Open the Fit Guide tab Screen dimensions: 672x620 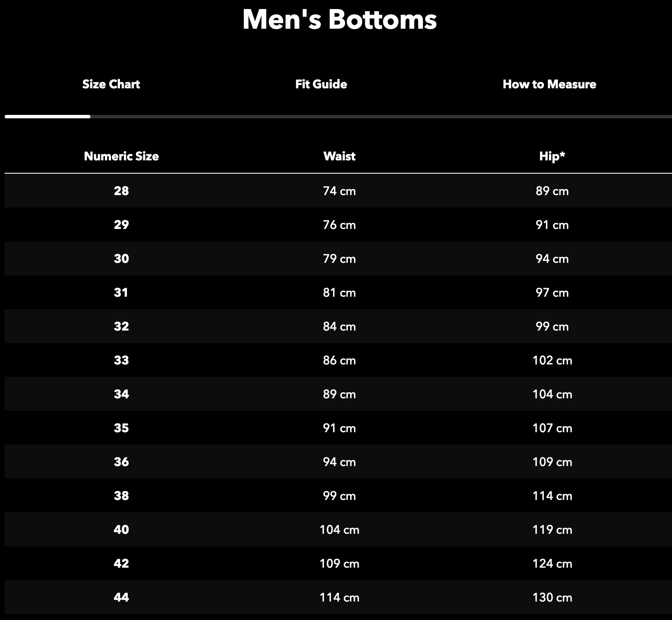[321, 84]
